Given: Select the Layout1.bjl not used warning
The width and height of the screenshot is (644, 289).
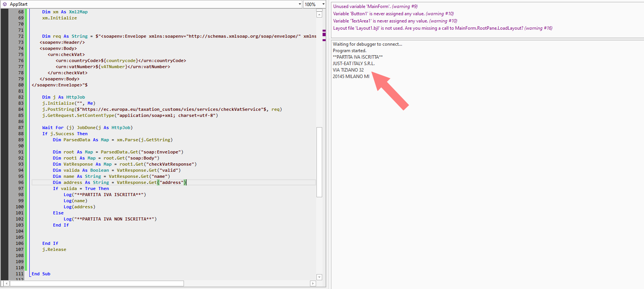Looking at the screenshot, I should coord(443,28).
